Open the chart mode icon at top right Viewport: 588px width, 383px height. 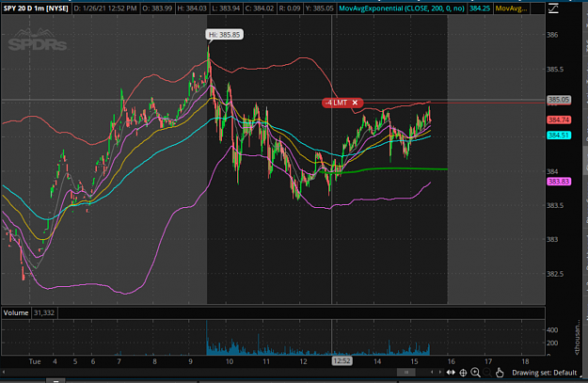553,8
